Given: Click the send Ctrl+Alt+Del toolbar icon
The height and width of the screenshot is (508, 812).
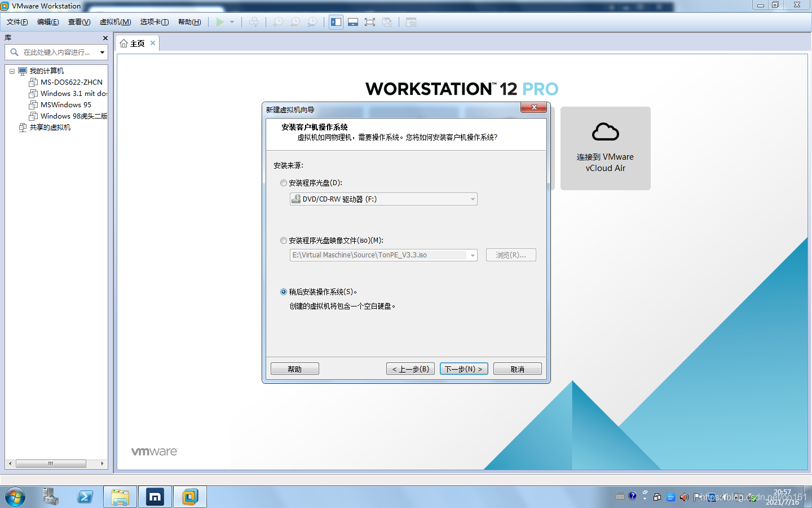Looking at the screenshot, I should click(x=254, y=22).
